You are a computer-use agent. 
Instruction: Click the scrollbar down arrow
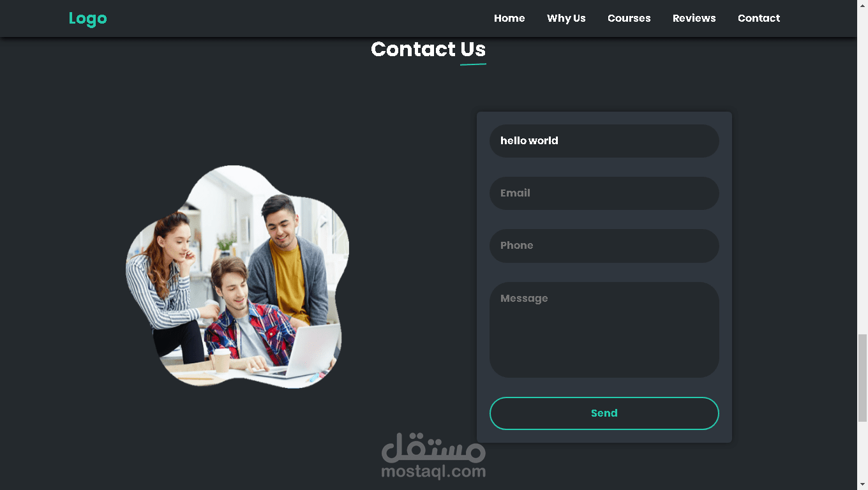pos(862,484)
